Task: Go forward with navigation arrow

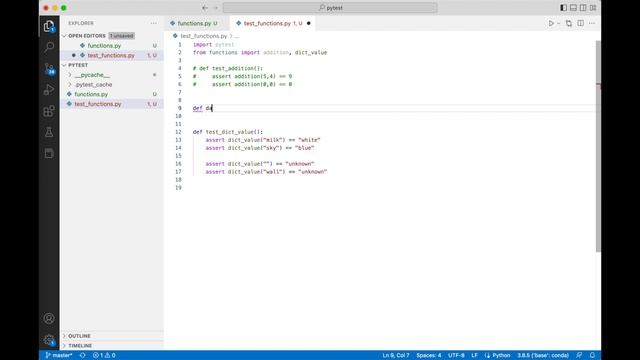Action: coord(216,8)
